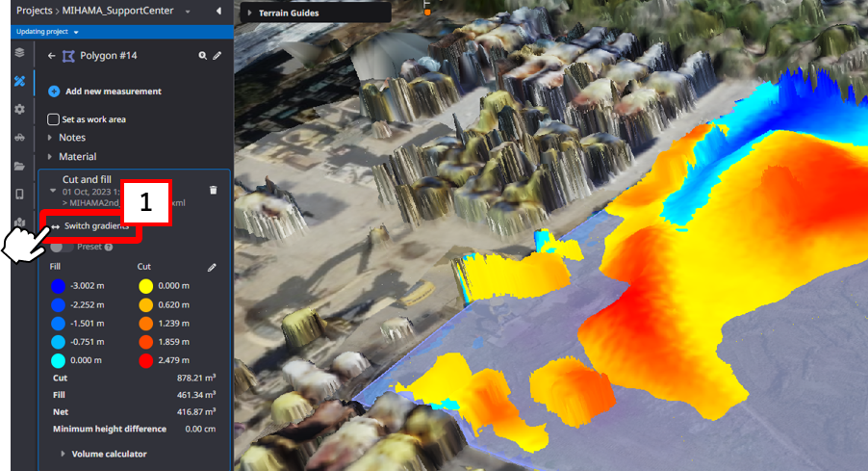The height and width of the screenshot is (471, 868).
Task: Edit the gradient colors with pencil icon
Action: (x=212, y=267)
